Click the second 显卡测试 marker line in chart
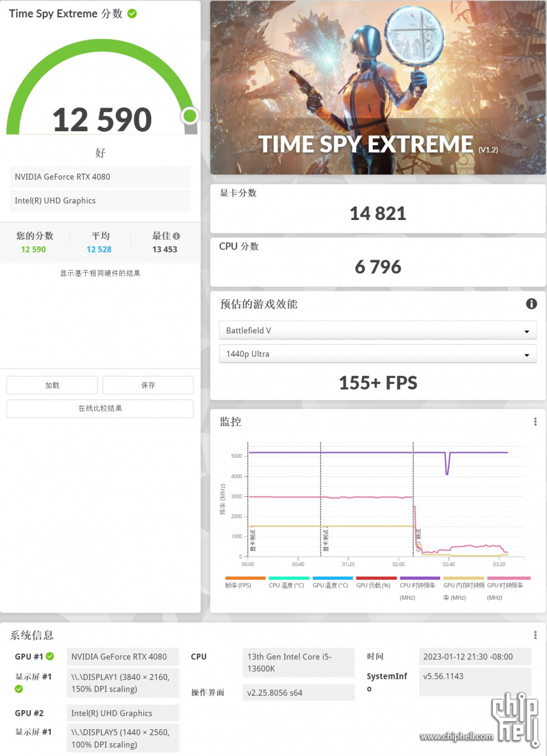 pos(320,499)
